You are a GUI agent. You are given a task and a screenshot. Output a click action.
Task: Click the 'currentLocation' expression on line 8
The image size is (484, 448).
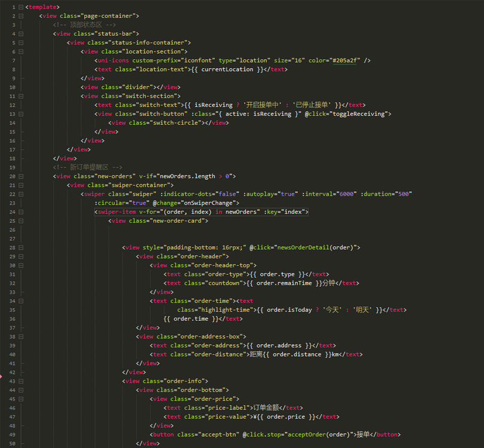click(227, 69)
